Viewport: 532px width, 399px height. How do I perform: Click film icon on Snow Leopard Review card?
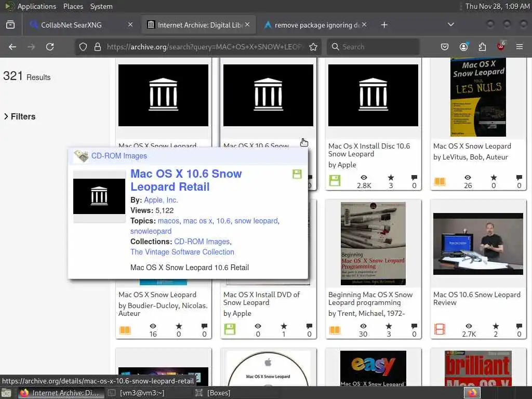[x=440, y=329]
